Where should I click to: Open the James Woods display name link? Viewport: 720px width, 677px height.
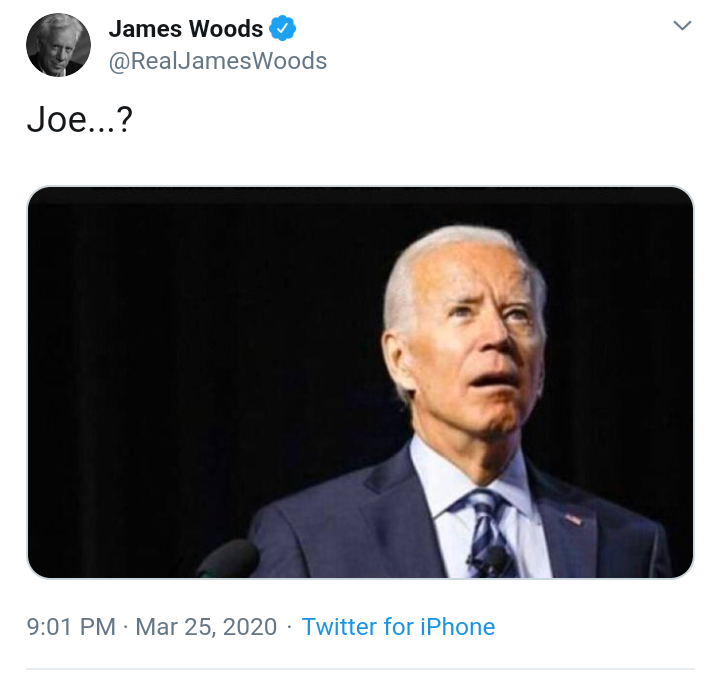pos(185,28)
